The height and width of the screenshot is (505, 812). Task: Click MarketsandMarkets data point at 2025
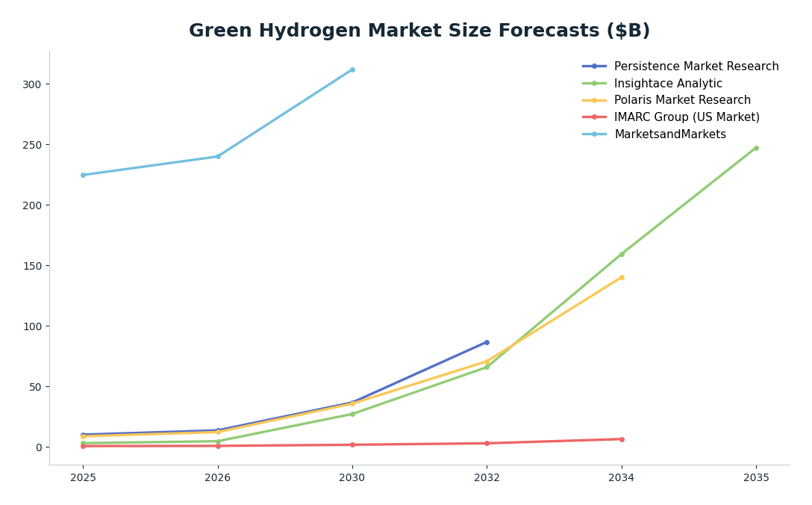pyautogui.click(x=83, y=175)
